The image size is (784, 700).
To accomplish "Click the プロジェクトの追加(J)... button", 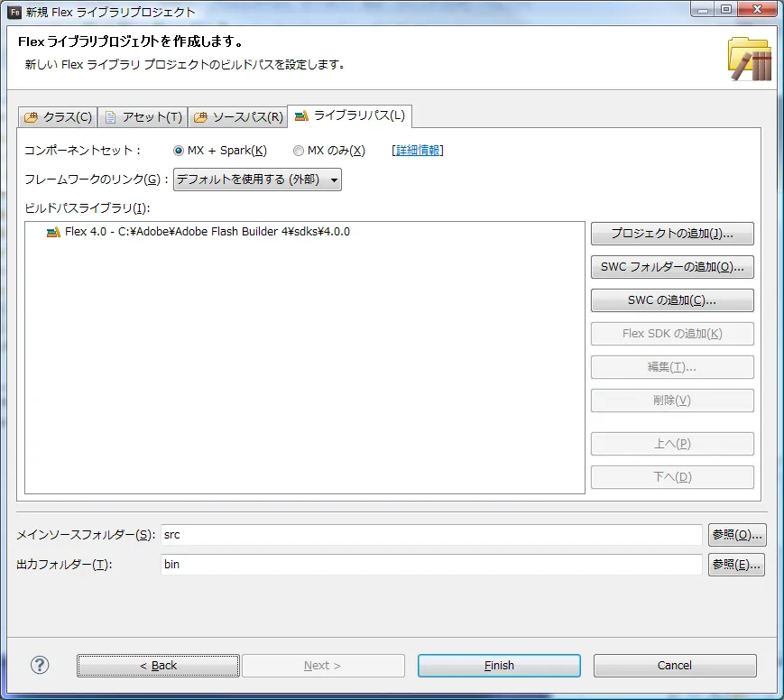I will click(x=672, y=234).
